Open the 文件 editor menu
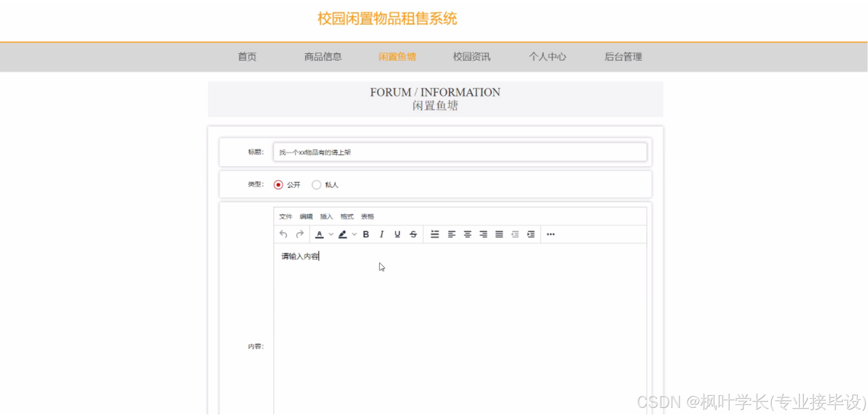 (286, 216)
